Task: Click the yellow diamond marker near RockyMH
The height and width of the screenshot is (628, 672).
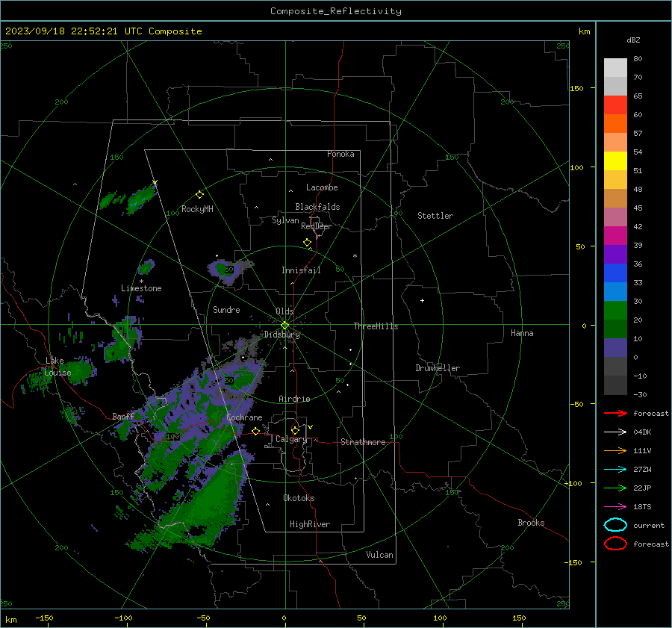Action: [x=199, y=195]
